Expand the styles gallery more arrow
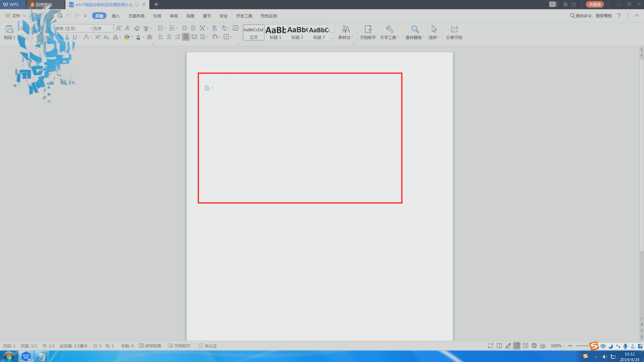Viewport: 644px width, 362px height. (x=332, y=38)
